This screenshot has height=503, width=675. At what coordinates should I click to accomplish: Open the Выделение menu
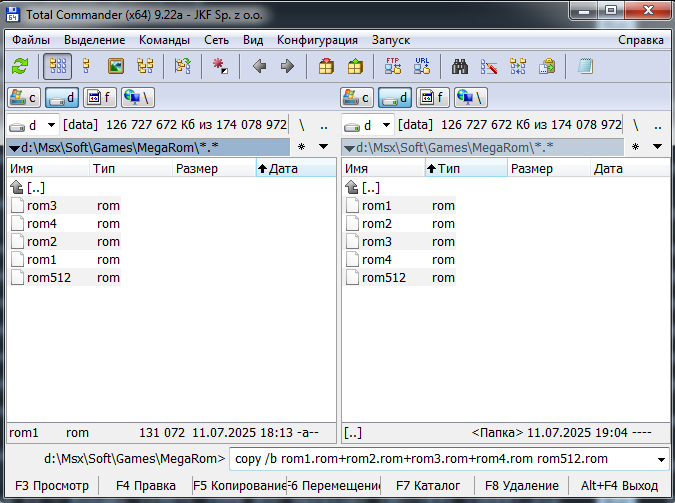tap(94, 40)
